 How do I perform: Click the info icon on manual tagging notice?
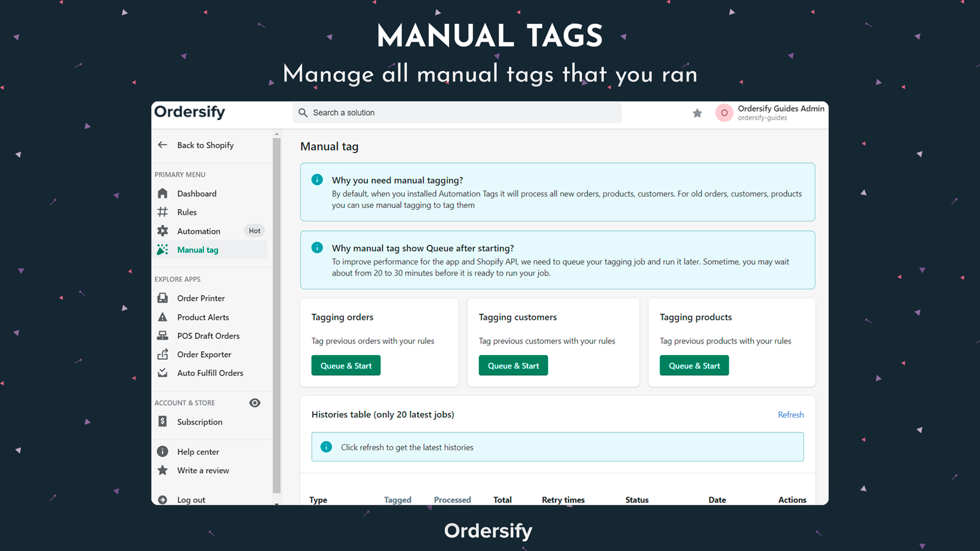pos(317,179)
